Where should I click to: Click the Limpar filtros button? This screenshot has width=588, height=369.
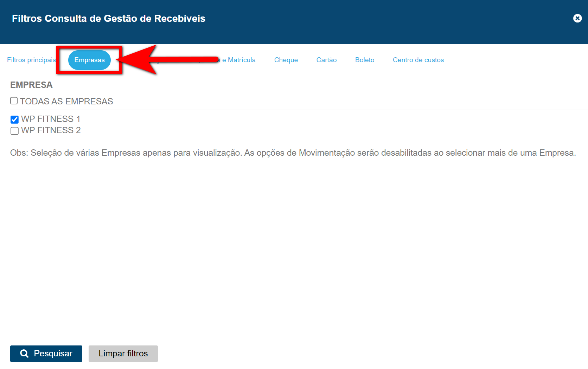(123, 354)
